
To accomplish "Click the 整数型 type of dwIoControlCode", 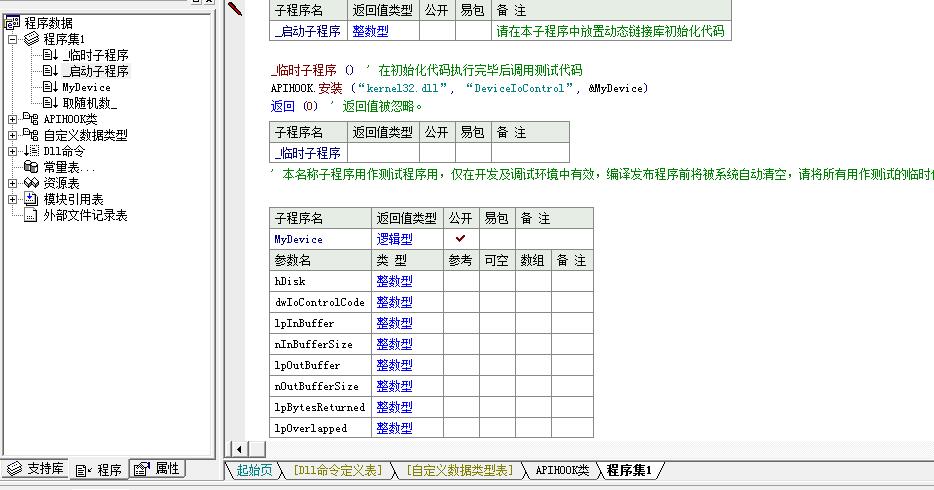I will [394, 302].
